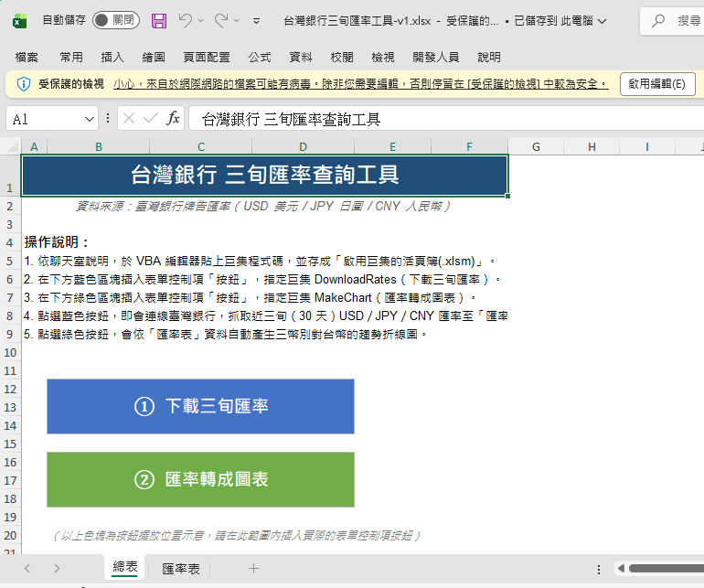
Task: Click the formula bar cancel X icon
Action: pos(129,119)
